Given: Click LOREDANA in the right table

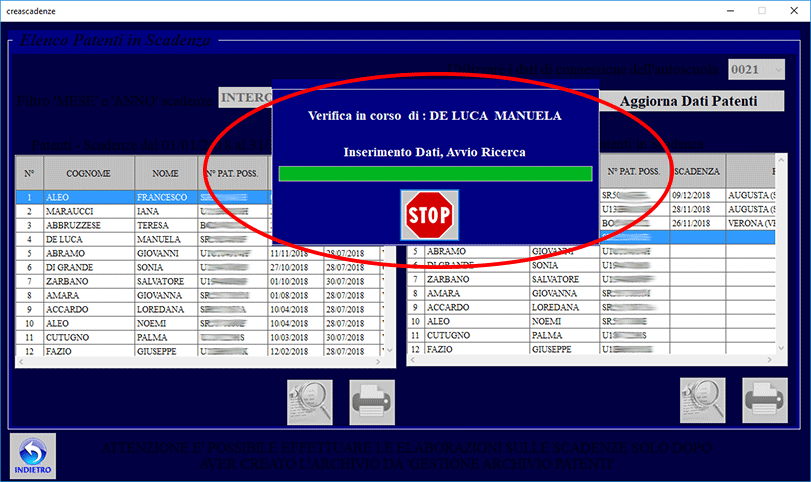Looking at the screenshot, I should click(555, 307).
